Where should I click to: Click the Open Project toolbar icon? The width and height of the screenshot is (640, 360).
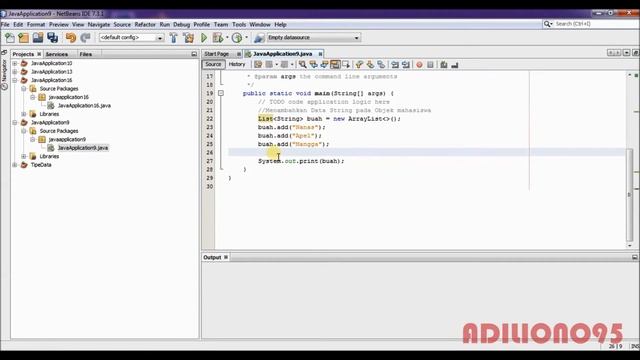click(38, 38)
